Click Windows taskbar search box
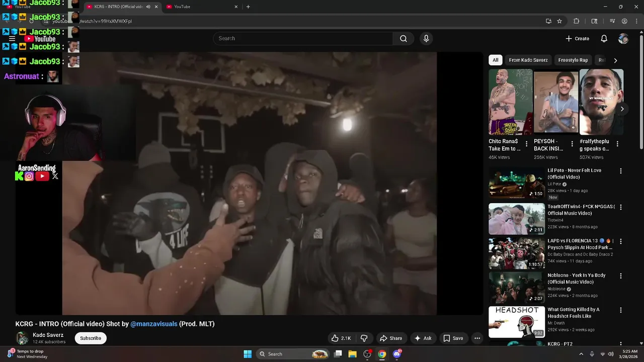The image size is (644, 362). 293,354
